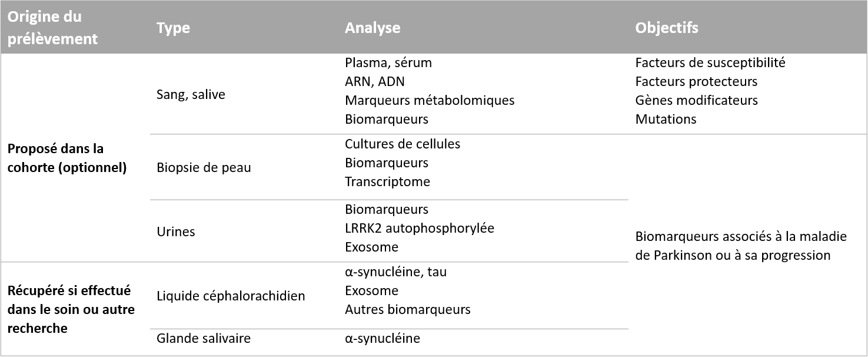The height and width of the screenshot is (357, 868).
Task: Click the "Origine du prélèvement" column header
Action: point(52,28)
